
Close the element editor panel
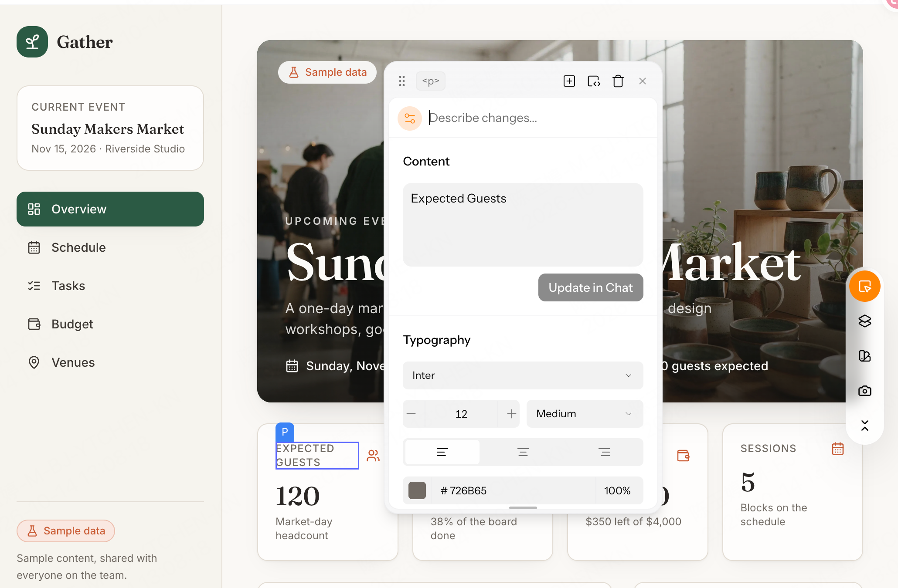[643, 81]
